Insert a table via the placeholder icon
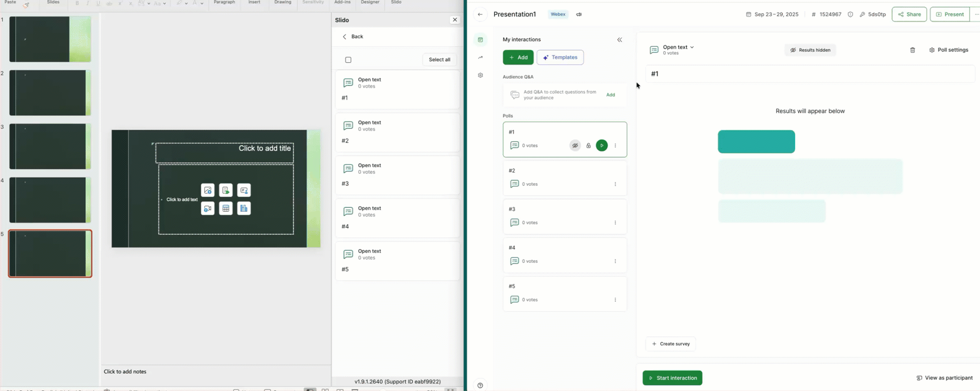 [226, 208]
